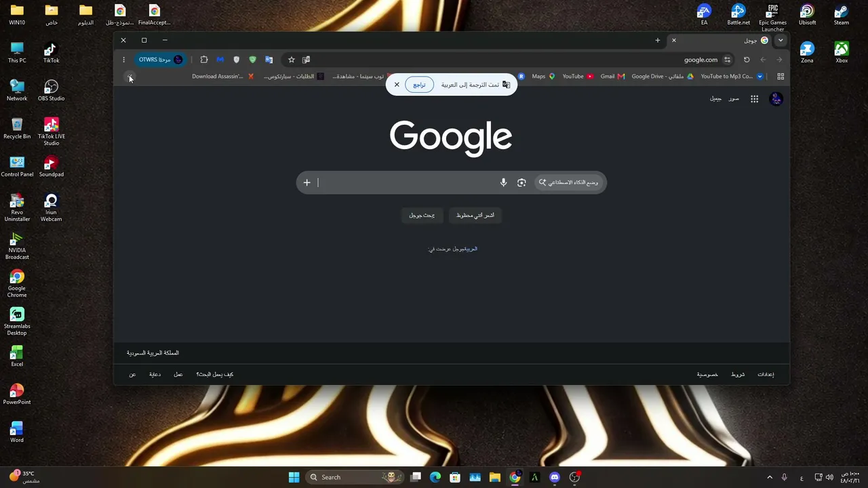The width and height of the screenshot is (868, 488).
Task: Select the Soundpad desktop icon
Action: tap(52, 167)
